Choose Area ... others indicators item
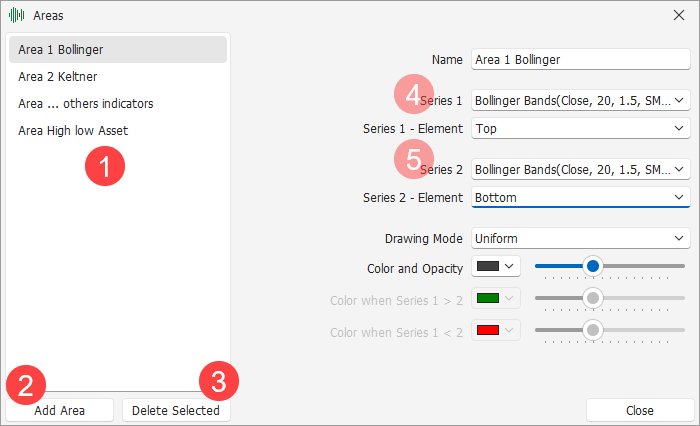Viewport: 700px width, 426px height. (x=118, y=104)
